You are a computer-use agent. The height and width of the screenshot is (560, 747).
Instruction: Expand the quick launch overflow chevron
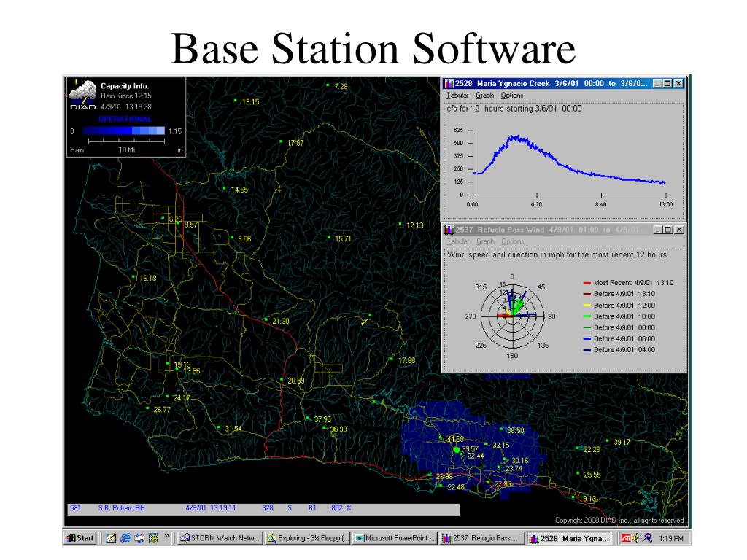167,537
